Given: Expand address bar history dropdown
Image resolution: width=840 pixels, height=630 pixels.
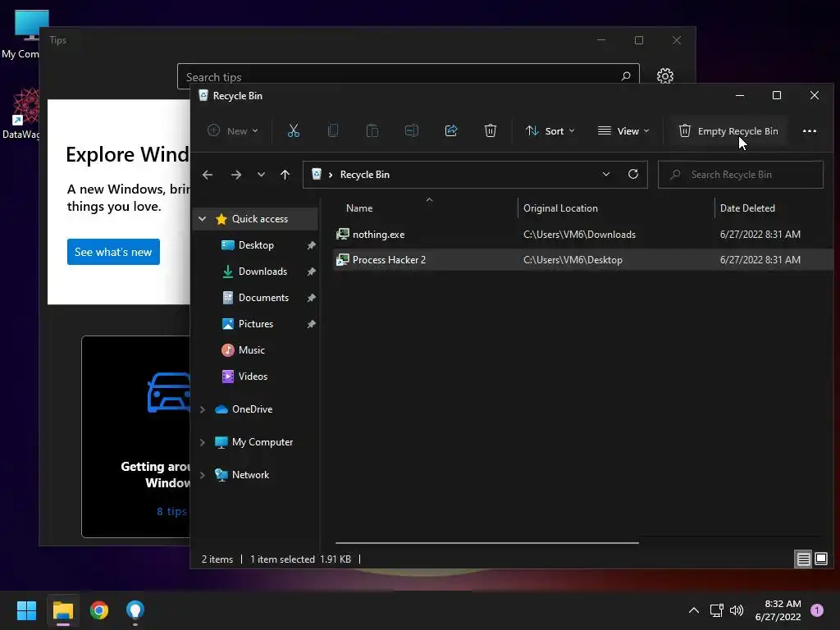Looking at the screenshot, I should [606, 174].
